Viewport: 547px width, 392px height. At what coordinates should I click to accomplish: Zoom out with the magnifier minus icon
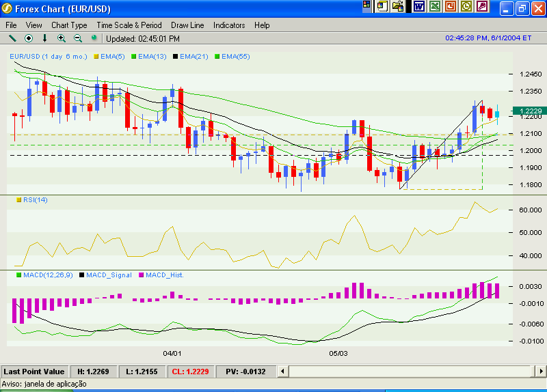(78, 38)
